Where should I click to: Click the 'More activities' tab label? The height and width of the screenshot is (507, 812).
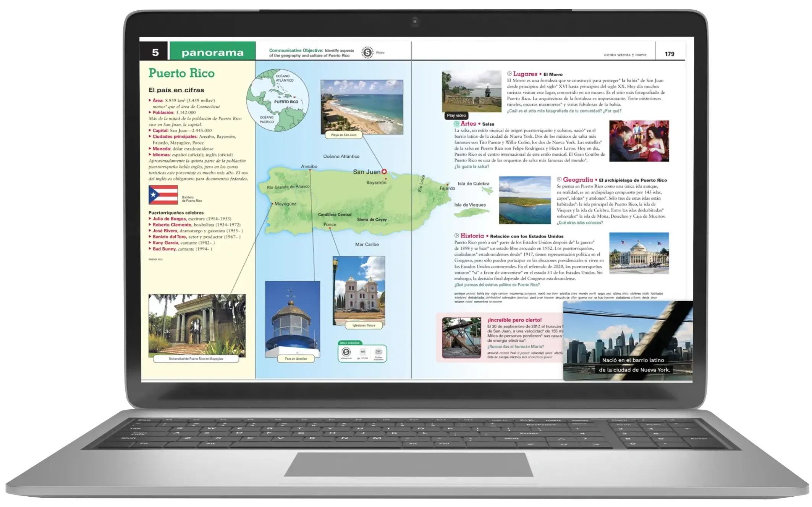coord(349,342)
